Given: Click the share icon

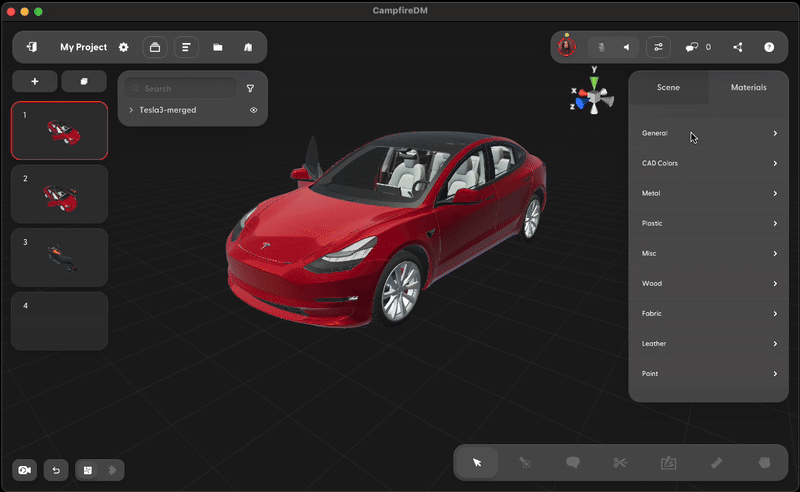Looking at the screenshot, I should 738,47.
